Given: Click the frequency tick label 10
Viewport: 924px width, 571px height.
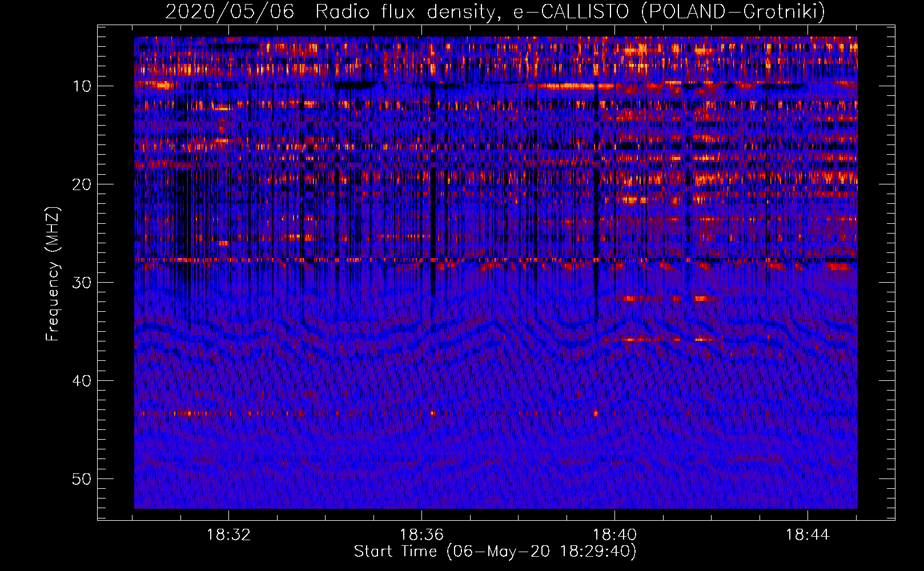Looking at the screenshot, I should tap(82, 86).
